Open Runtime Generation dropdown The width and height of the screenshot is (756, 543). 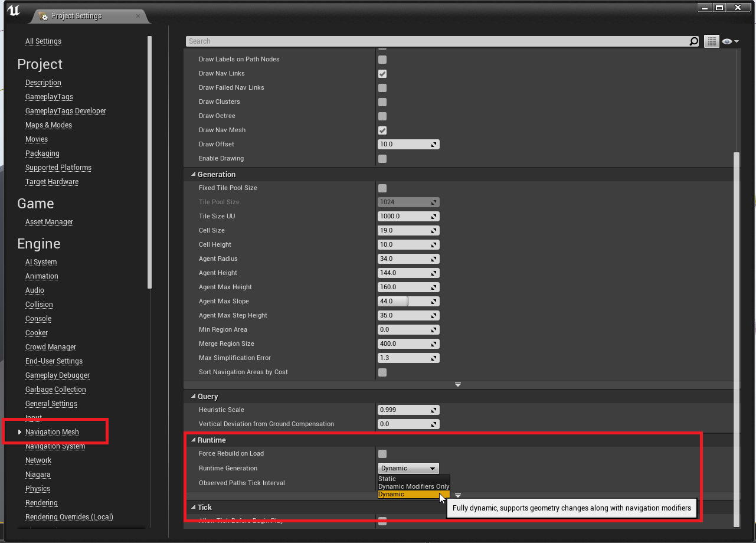click(408, 468)
